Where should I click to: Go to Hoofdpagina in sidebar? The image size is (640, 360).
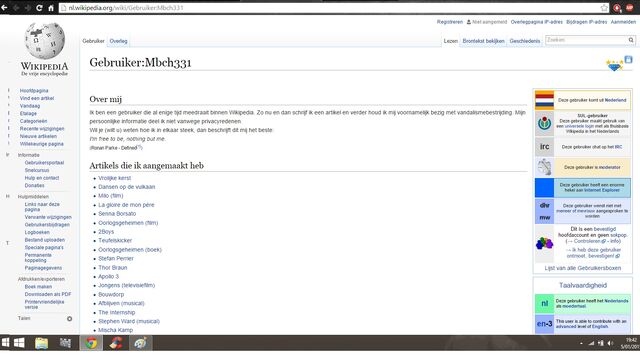tap(34, 91)
